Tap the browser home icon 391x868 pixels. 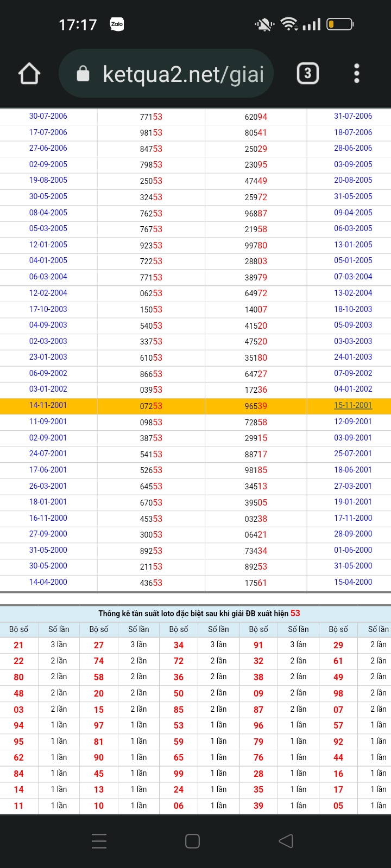(29, 73)
